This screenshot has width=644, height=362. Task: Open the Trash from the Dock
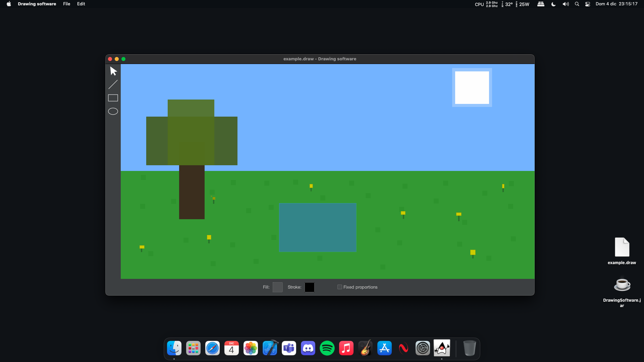coord(470,348)
